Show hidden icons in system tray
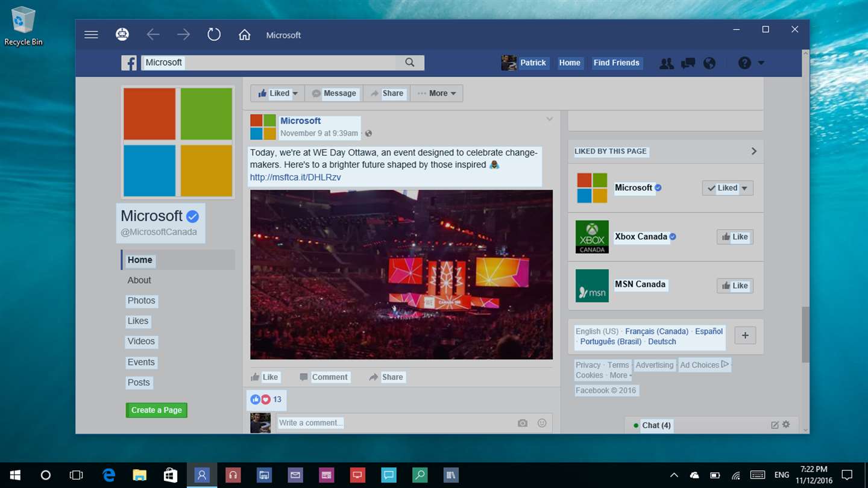Image resolution: width=868 pixels, height=488 pixels. point(674,475)
